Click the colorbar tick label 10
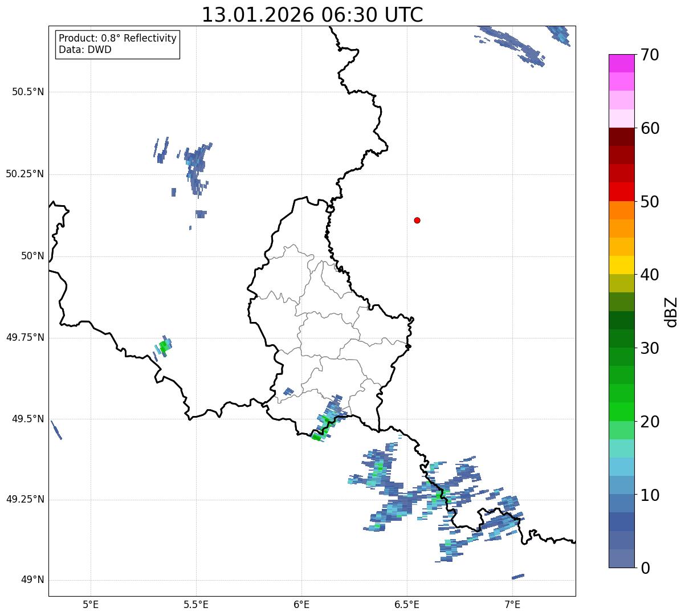This screenshot has width=685, height=616. (650, 495)
